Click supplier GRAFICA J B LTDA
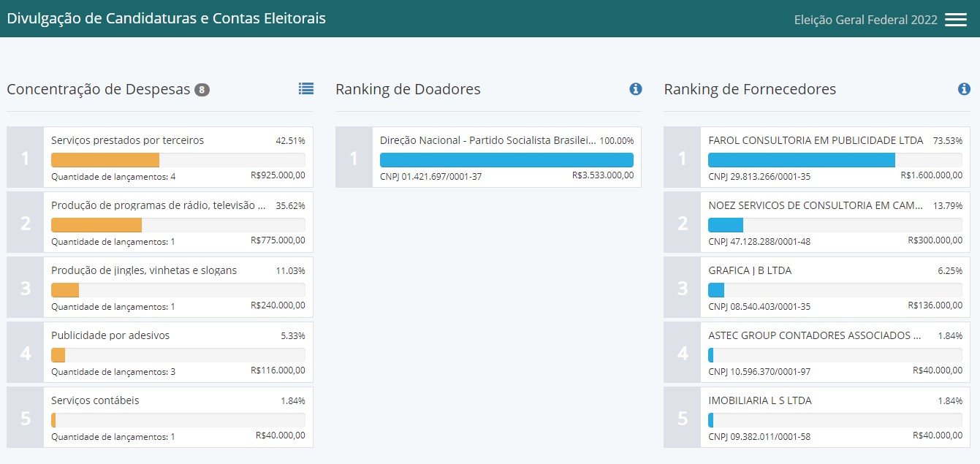 750,270
